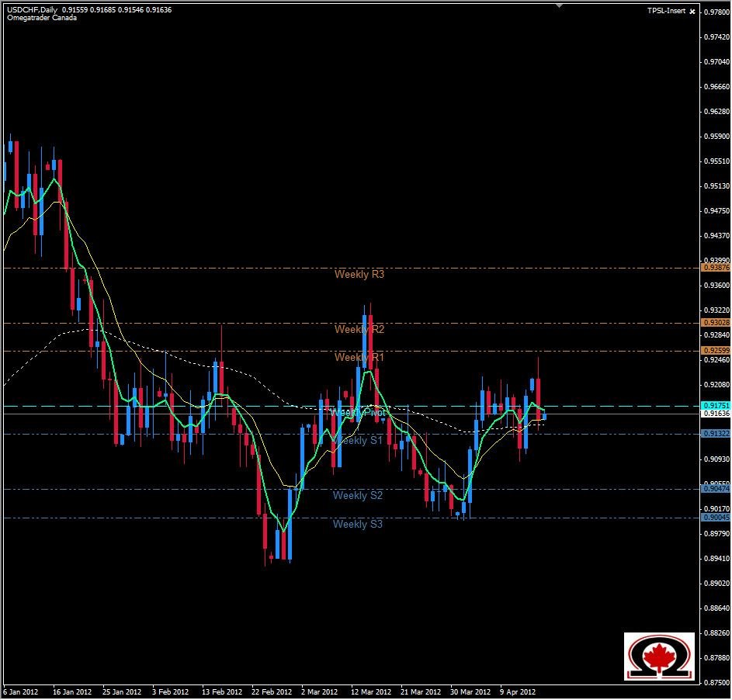The height and width of the screenshot is (700, 732).
Task: Click the blue 0.90045 price tag
Action: tap(715, 515)
